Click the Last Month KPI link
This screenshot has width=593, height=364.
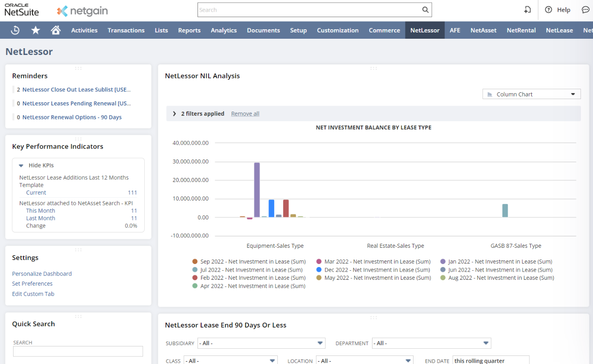coord(41,218)
